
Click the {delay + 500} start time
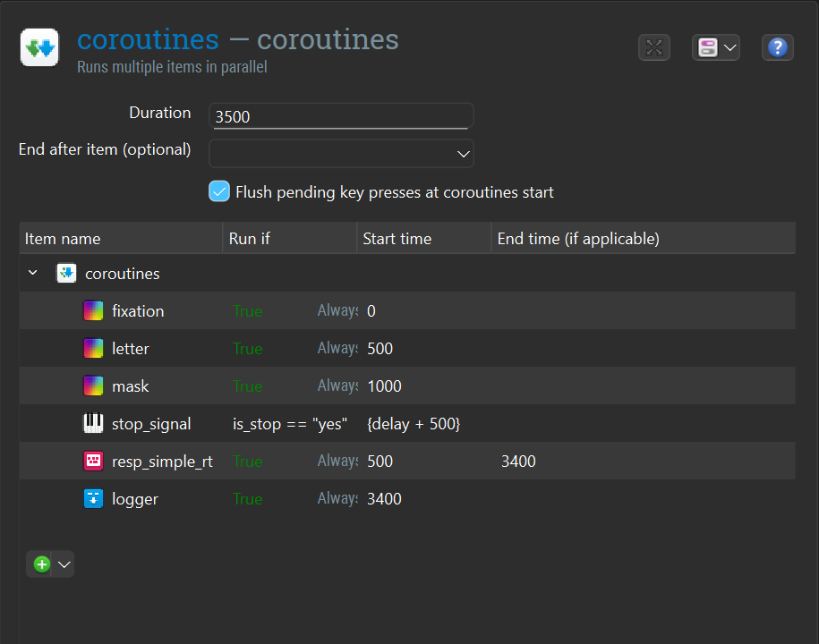coord(414,424)
